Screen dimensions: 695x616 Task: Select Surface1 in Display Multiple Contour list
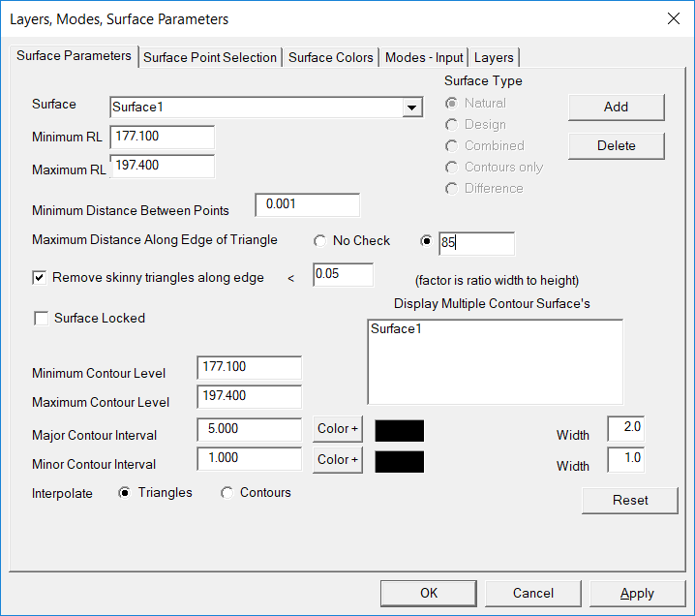pyautogui.click(x=396, y=329)
